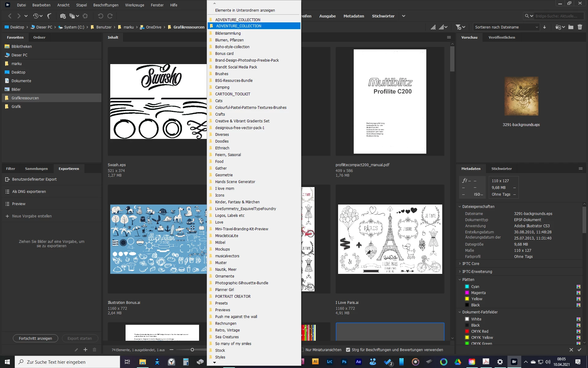The width and height of the screenshot is (588, 368).
Task: Collapse the Platten section
Action: (460, 279)
